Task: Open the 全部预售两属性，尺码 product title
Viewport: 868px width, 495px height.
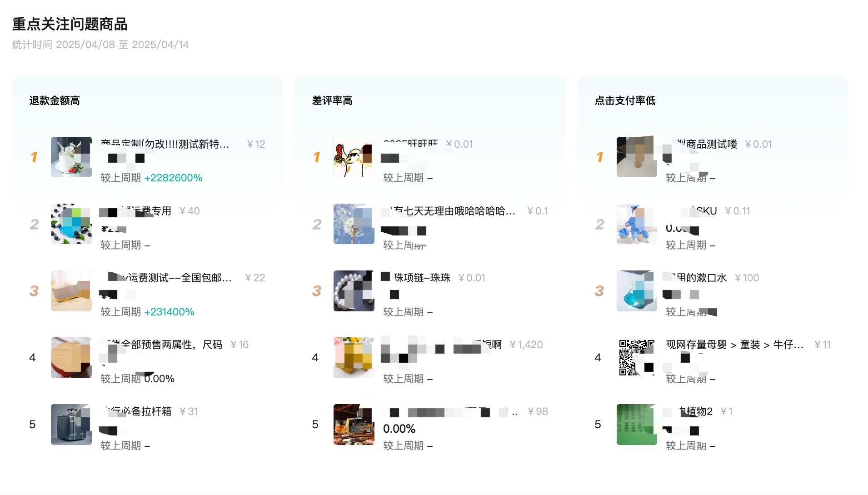Action: pyautogui.click(x=166, y=345)
